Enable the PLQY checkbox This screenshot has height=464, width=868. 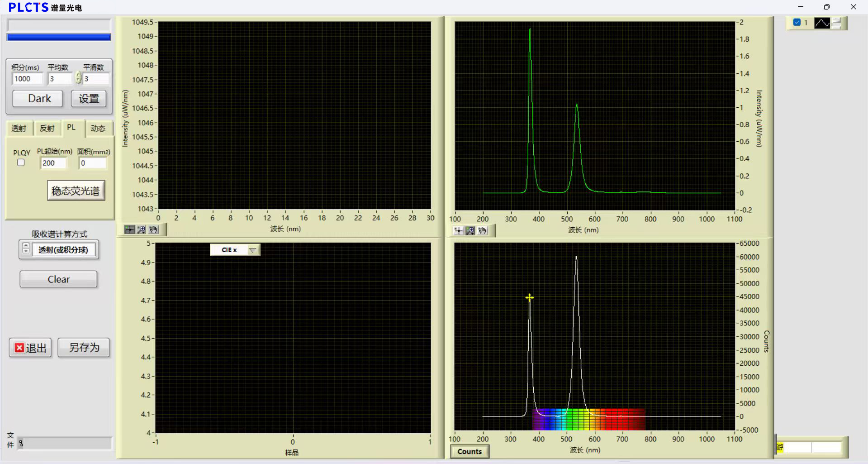tap(21, 163)
